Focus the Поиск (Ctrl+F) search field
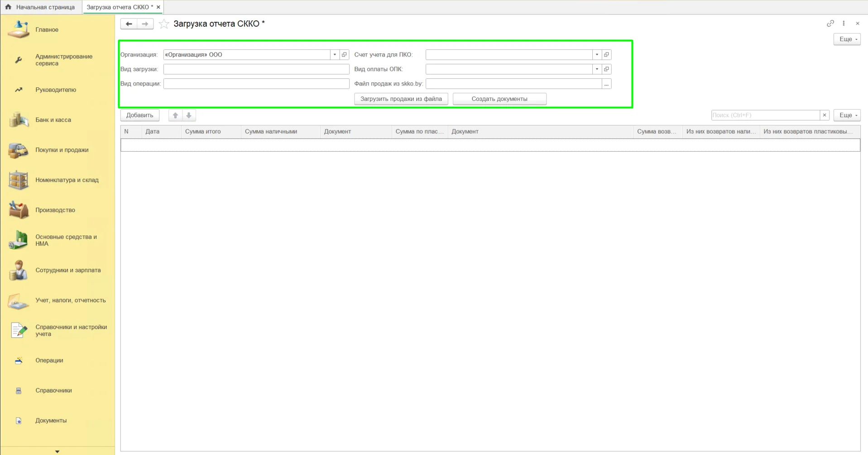Screen dimensions: 868x455 click(x=765, y=115)
